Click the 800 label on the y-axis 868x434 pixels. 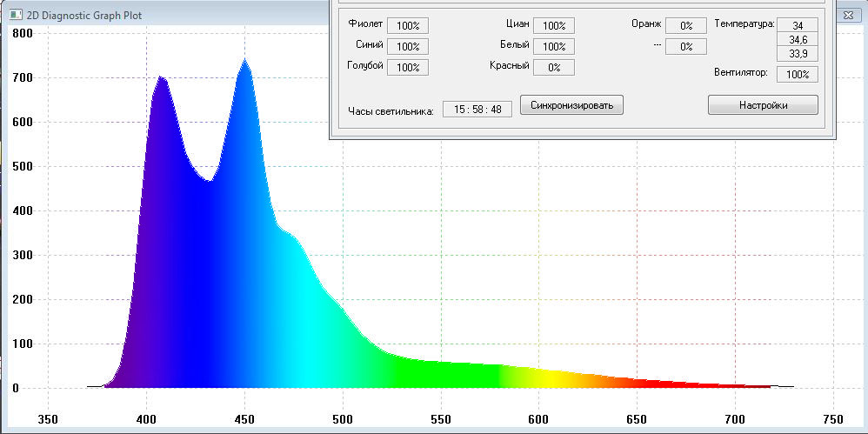click(x=22, y=33)
